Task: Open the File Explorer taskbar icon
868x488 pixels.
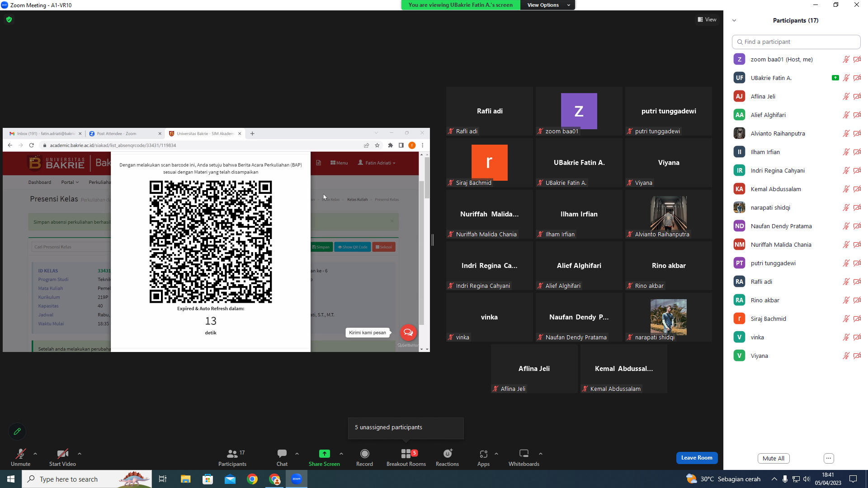Action: (185, 479)
